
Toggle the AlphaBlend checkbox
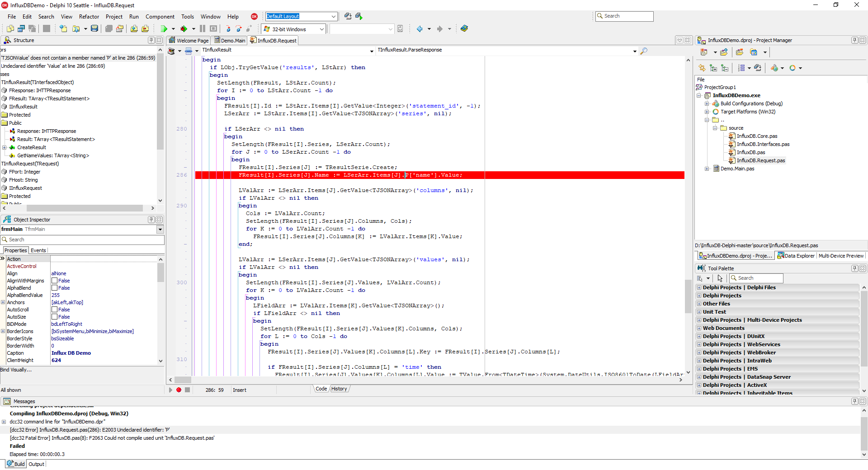pyautogui.click(x=54, y=288)
